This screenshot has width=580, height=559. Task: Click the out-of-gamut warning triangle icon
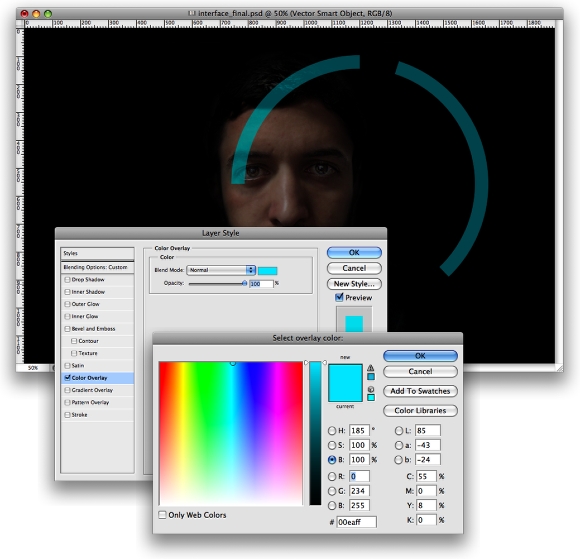pos(370,368)
